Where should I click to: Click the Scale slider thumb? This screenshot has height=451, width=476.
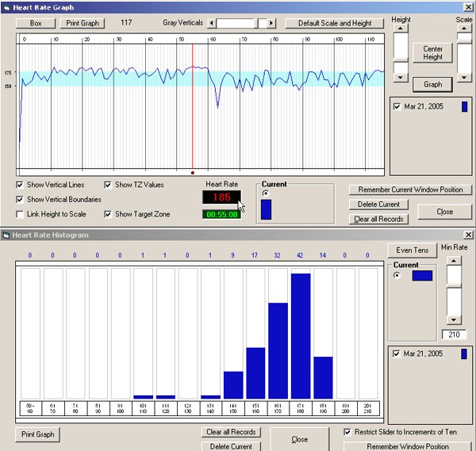[x=464, y=40]
